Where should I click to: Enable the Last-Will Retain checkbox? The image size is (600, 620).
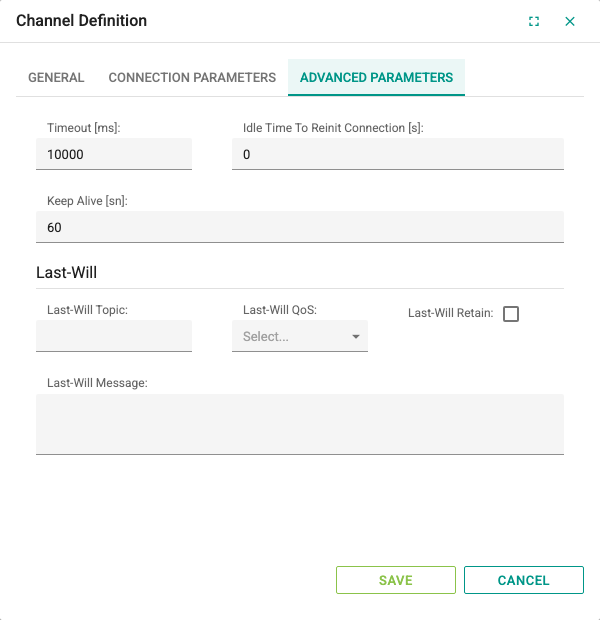tap(511, 314)
